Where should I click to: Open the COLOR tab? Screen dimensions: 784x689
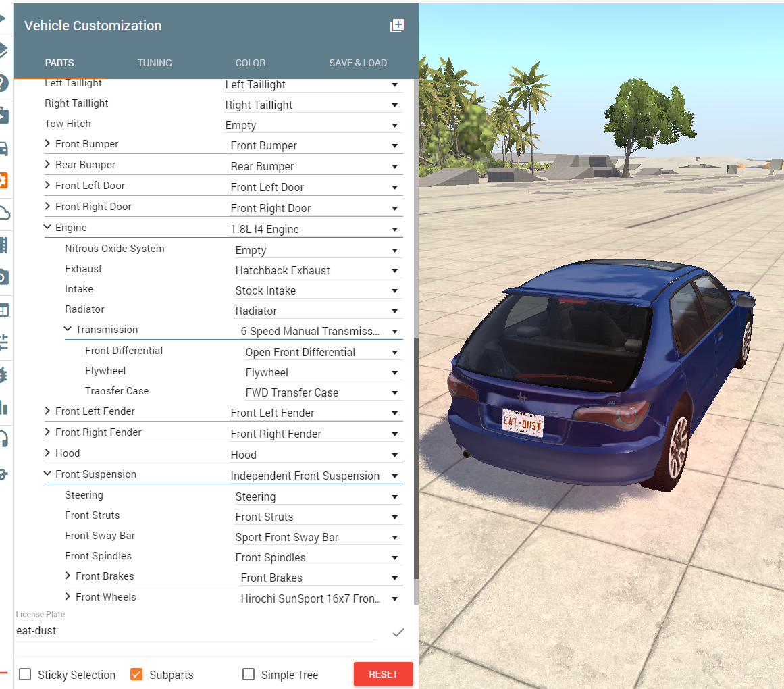pyautogui.click(x=251, y=63)
